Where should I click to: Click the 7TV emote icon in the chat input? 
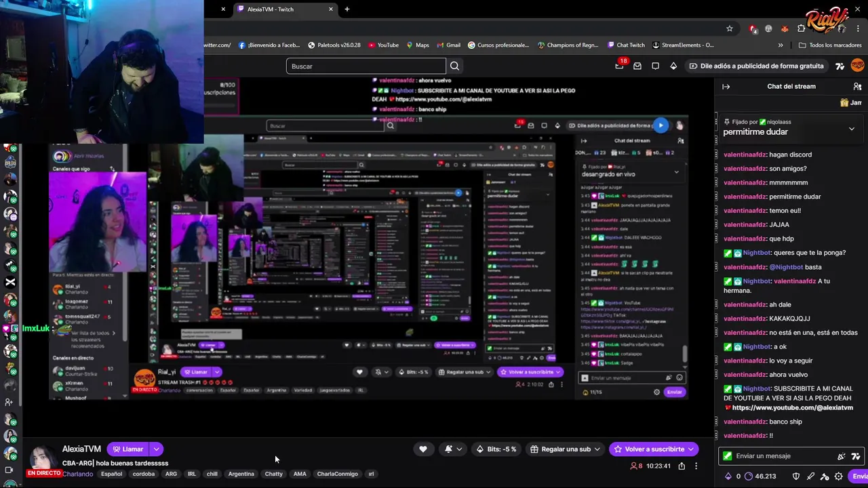856,456
